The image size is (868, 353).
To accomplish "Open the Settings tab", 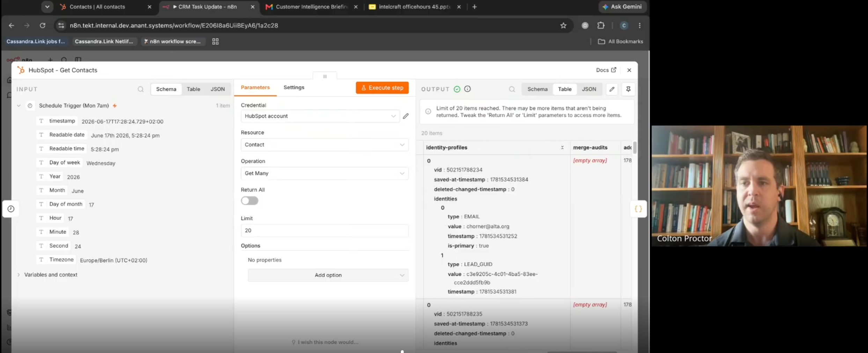I will pos(294,88).
